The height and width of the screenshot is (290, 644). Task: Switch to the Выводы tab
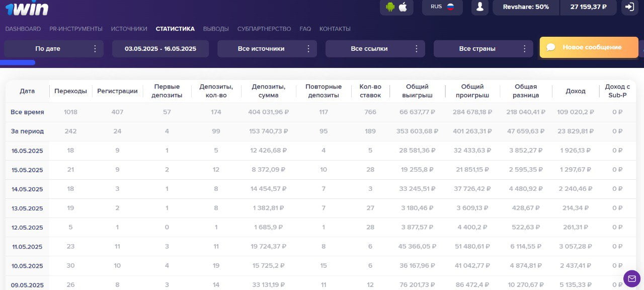point(216,29)
